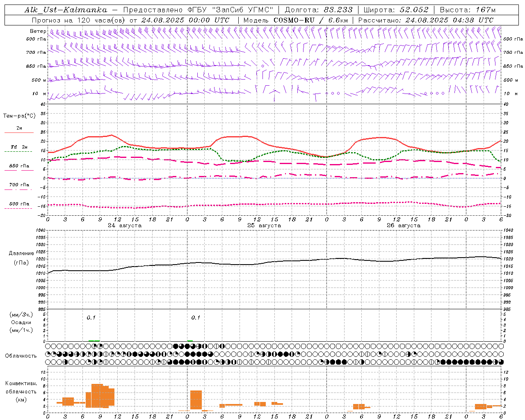This screenshot has width=525, height=420.
Task: Select the Прогноз на 120 часа(ов) header text
Action: [79, 20]
